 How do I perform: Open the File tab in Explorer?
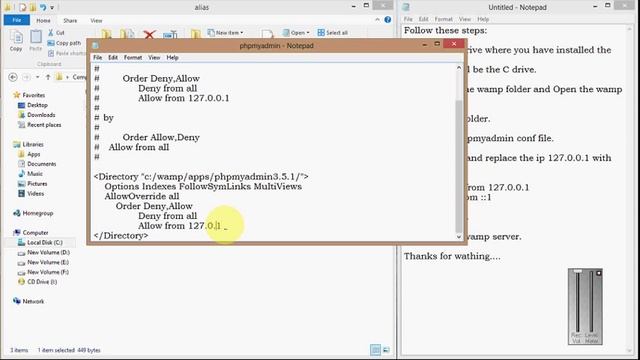coord(17,20)
